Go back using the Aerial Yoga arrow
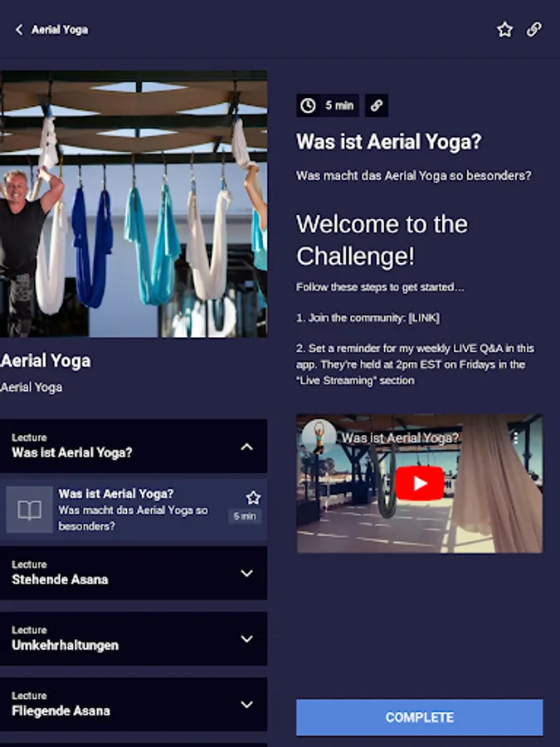Image resolution: width=560 pixels, height=747 pixels. [x=19, y=30]
